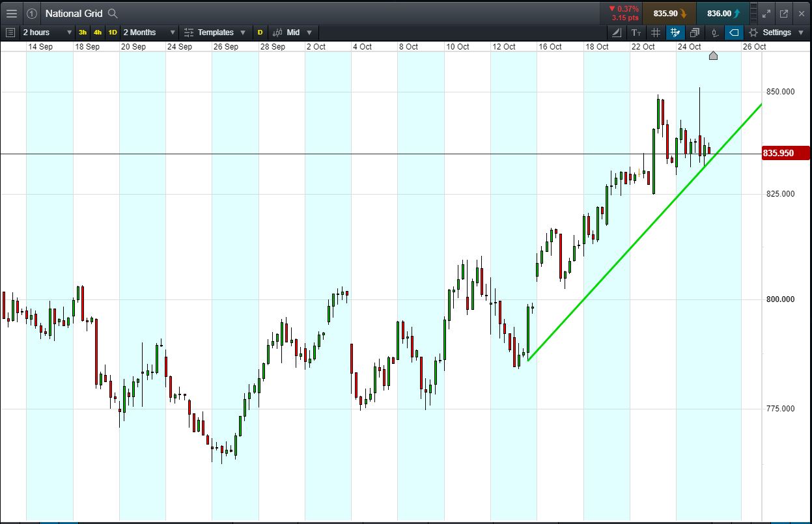Select the 3h quick interval
Image resolution: width=812 pixels, height=524 pixels.
[x=83, y=32]
